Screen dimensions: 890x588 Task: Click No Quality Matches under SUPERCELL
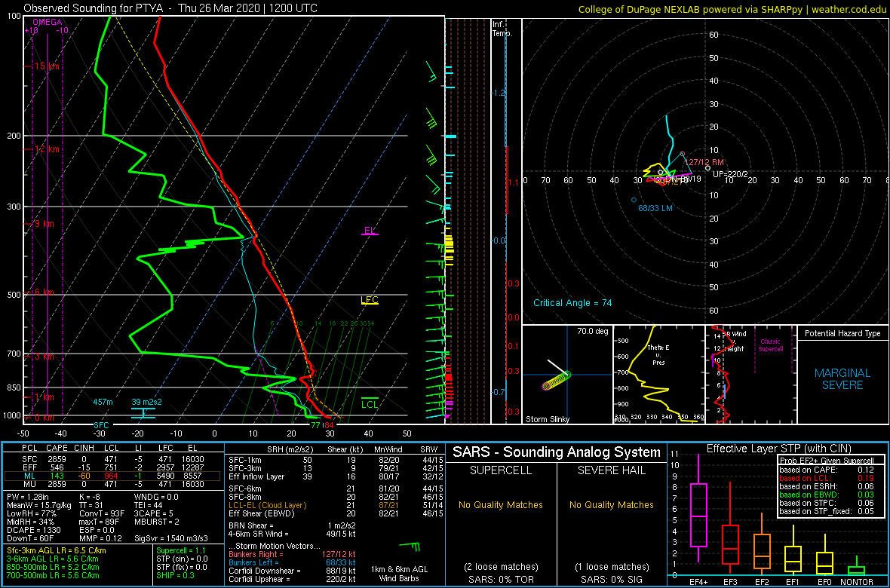pos(501,504)
